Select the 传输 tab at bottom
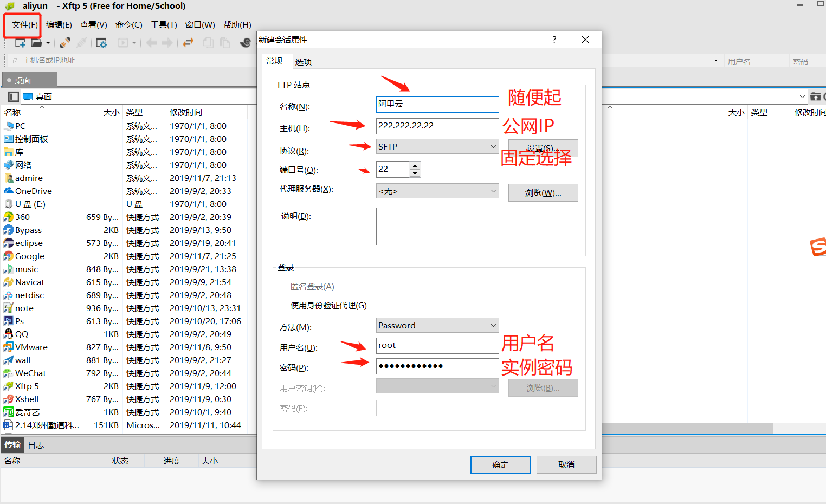 12,445
